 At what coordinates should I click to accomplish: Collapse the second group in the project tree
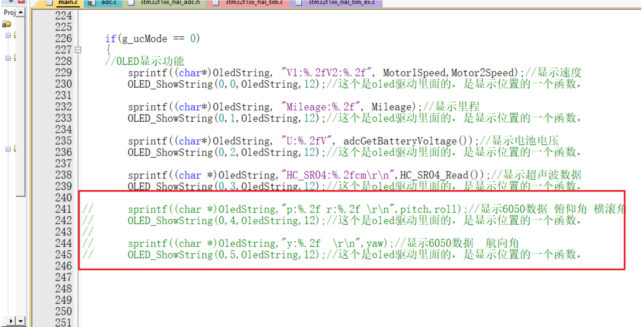[8, 58]
